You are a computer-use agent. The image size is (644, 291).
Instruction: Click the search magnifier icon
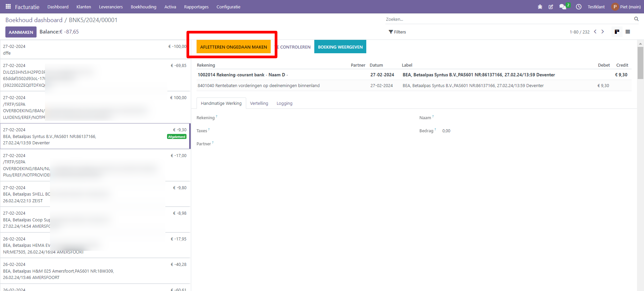pyautogui.click(x=636, y=19)
